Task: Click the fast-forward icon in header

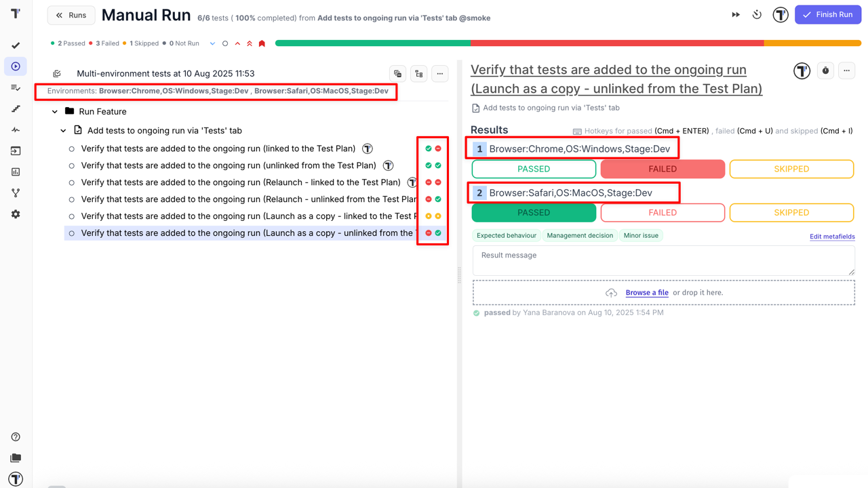Action: (736, 15)
